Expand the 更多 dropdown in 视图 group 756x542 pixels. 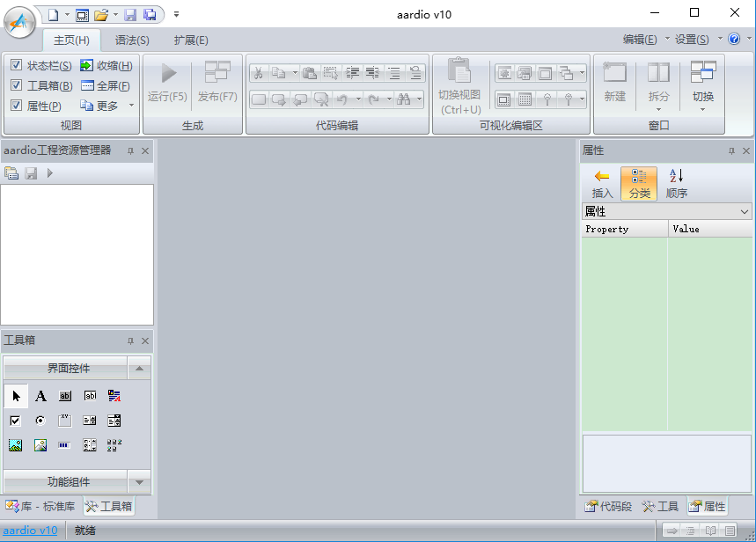[131, 106]
